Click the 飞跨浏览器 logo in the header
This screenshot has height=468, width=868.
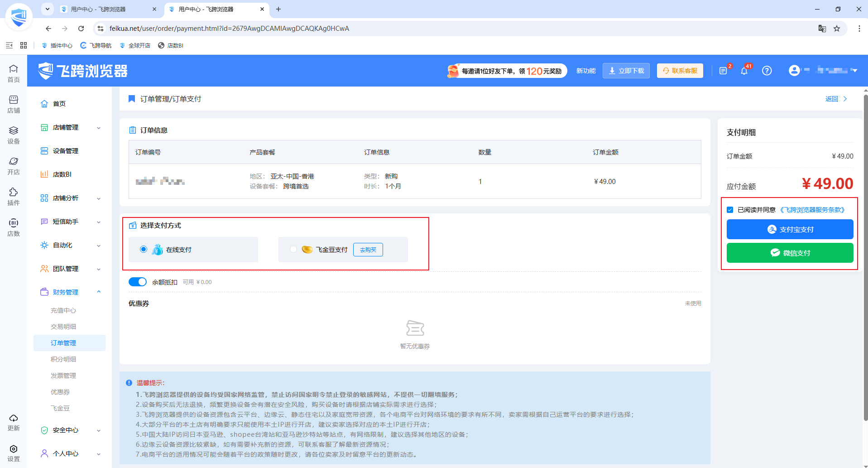pyautogui.click(x=83, y=71)
